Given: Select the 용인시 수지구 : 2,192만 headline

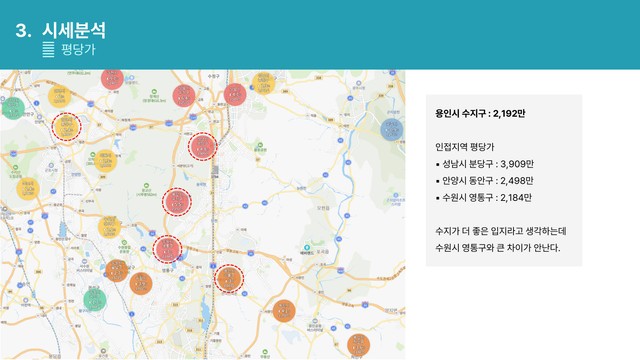Looking at the screenshot, I should pyautogui.click(x=480, y=113).
